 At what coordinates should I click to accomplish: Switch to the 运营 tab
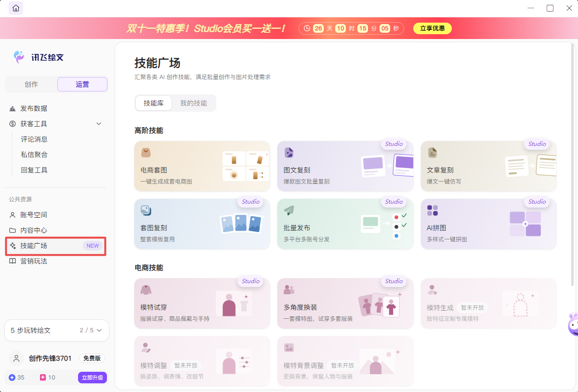coord(82,84)
